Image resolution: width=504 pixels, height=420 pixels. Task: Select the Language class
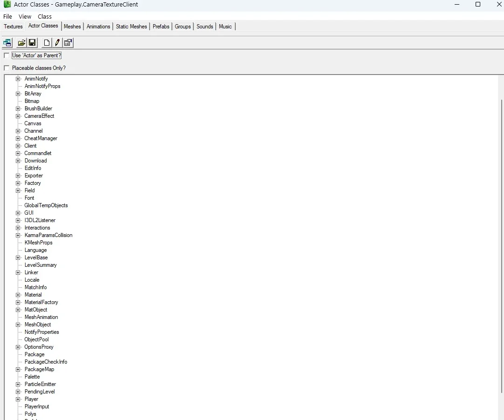pyautogui.click(x=36, y=250)
